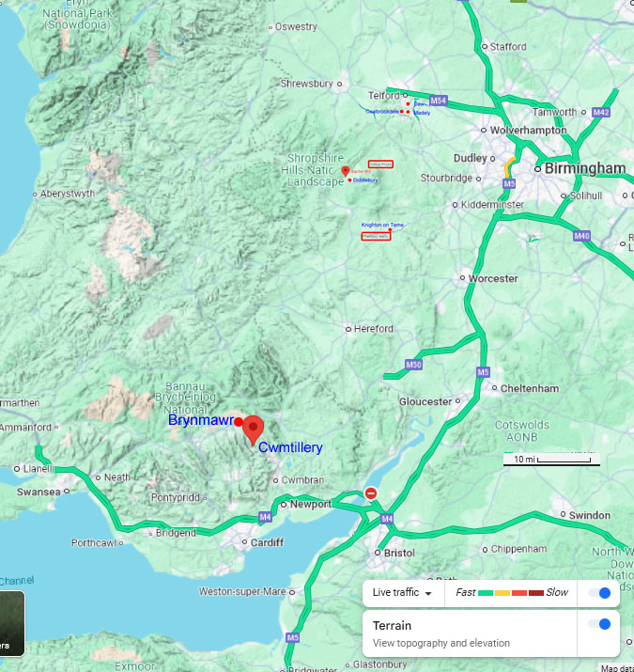Viewport: 634px width, 672px height.
Task: Click the small red pin beside Bache Mill
Action: (x=346, y=171)
